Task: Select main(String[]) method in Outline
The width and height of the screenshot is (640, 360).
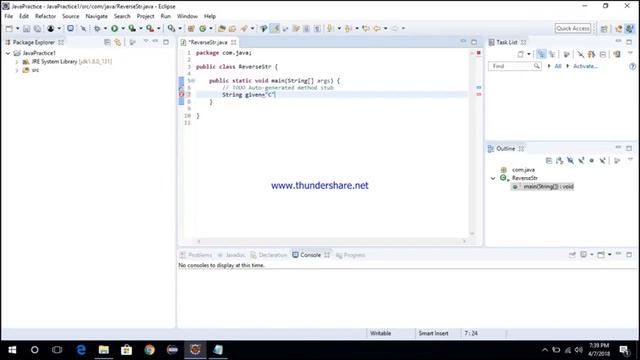Action: point(543,187)
